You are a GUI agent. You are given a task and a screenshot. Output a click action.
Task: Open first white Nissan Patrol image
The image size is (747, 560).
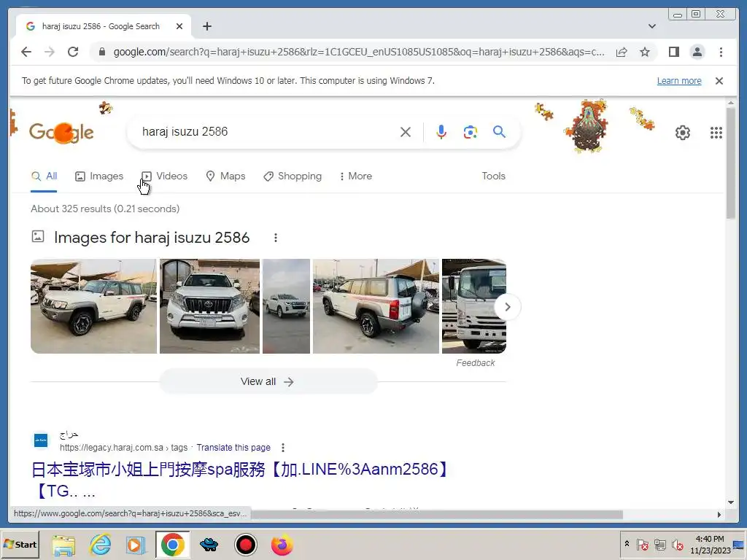point(93,306)
